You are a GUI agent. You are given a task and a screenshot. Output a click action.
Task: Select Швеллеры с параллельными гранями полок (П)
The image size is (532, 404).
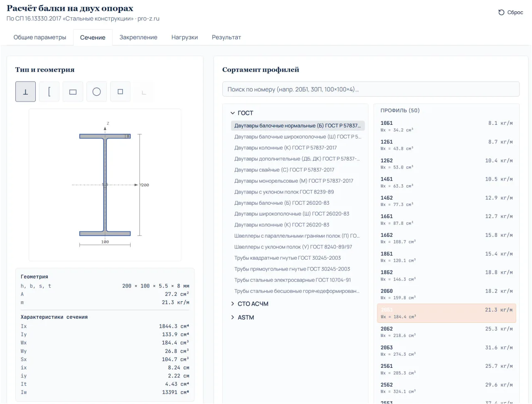(x=298, y=236)
